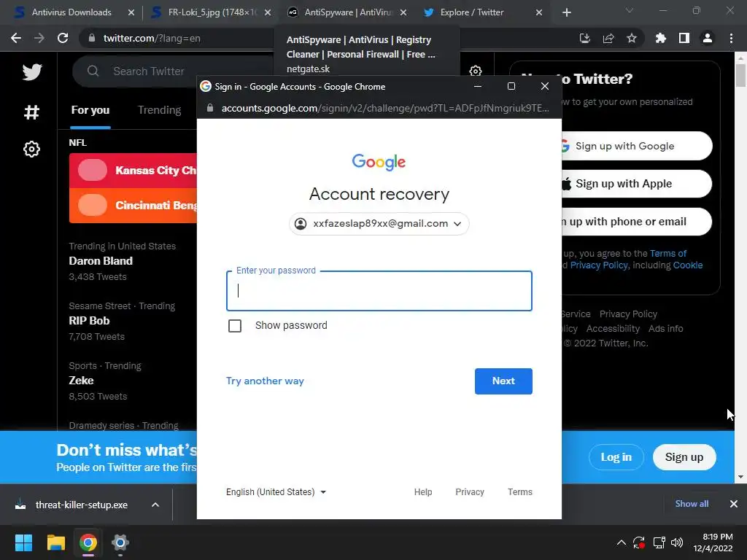Click the padlock icon beside twitter.com

pyautogui.click(x=92, y=38)
